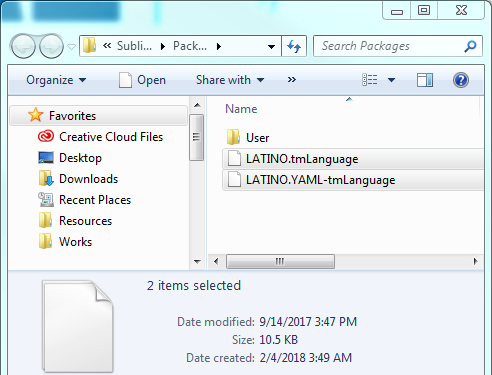Show hidden breadcrumb path chevrons
492x375 pixels.
tap(107, 46)
